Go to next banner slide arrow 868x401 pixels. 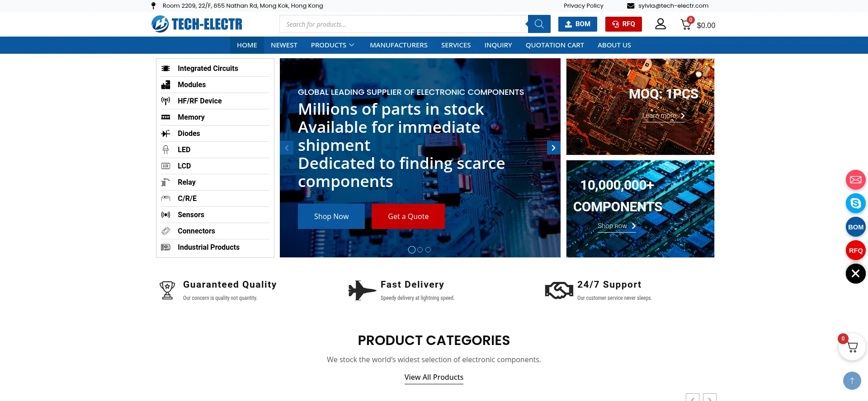[x=553, y=148]
